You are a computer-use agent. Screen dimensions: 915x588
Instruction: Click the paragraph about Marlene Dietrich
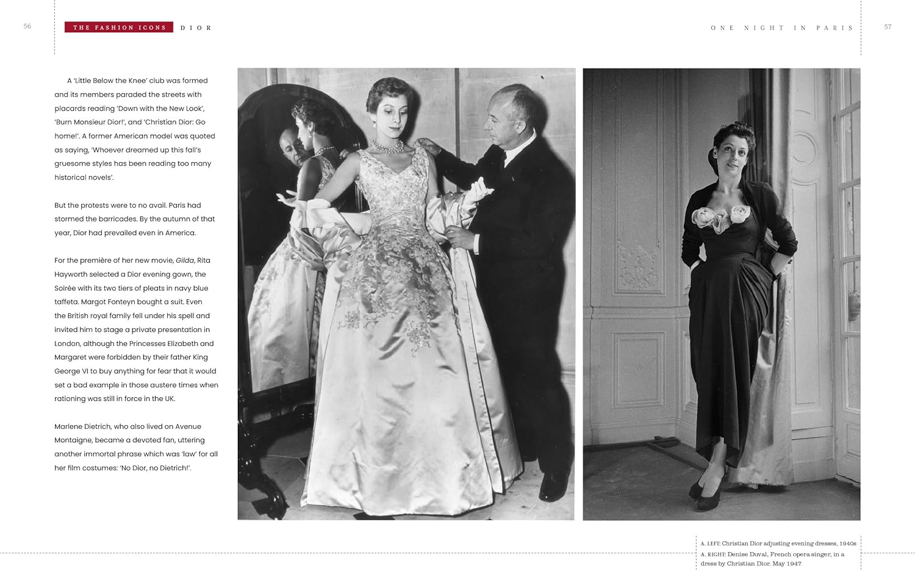[x=136, y=447]
